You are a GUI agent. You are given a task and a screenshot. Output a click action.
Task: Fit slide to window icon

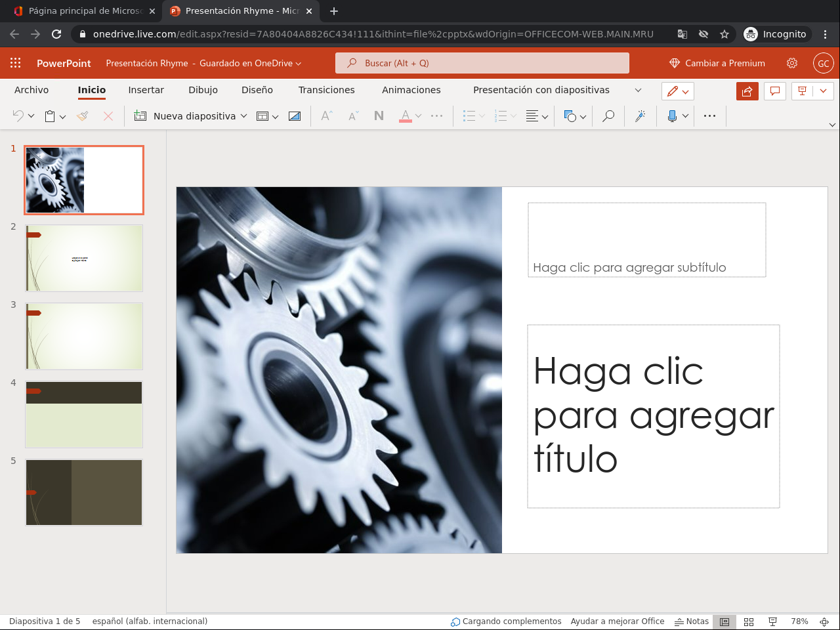[824, 621]
